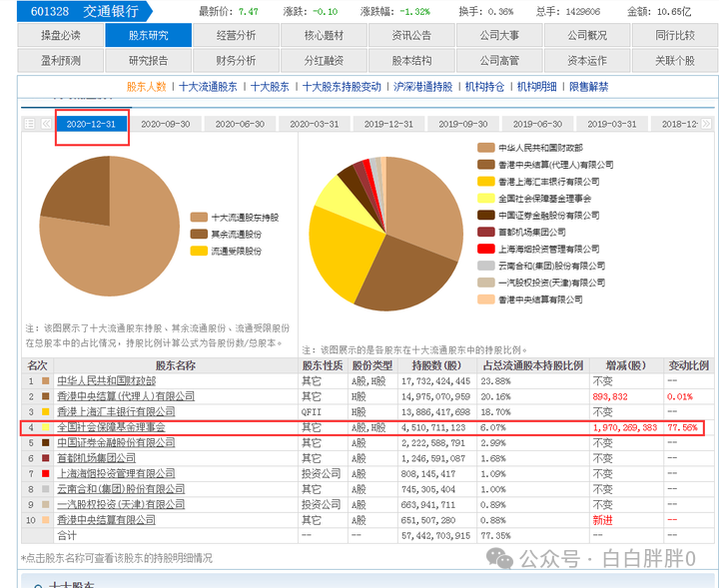This screenshot has width=719, height=588.
Task: Open the 分红融资 tab
Action: coord(324,61)
